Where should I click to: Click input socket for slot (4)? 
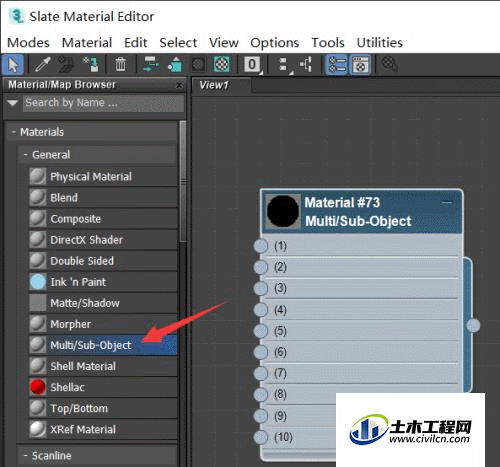(x=261, y=310)
